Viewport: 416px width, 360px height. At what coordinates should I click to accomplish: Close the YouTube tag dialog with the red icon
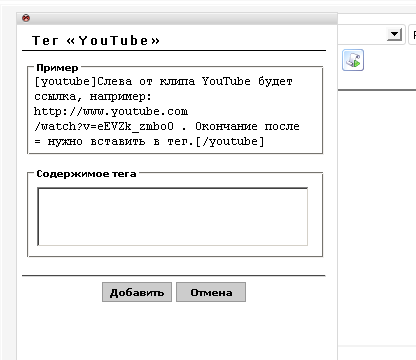click(26, 18)
